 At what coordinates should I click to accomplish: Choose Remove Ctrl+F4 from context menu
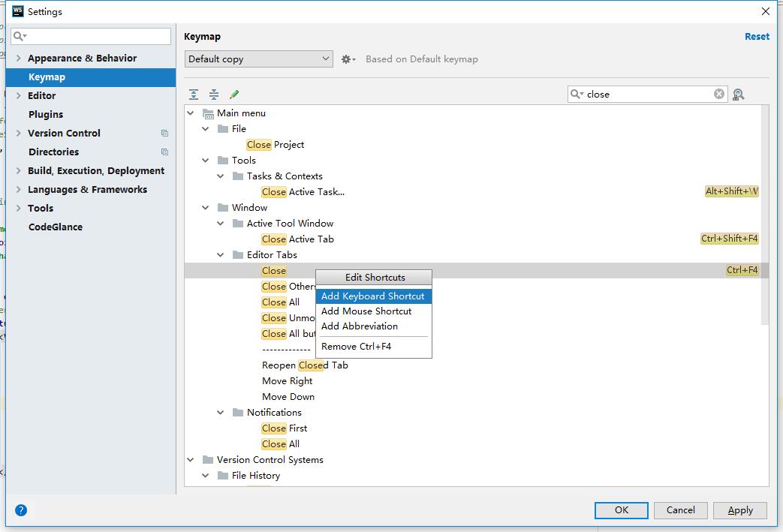click(x=374, y=347)
